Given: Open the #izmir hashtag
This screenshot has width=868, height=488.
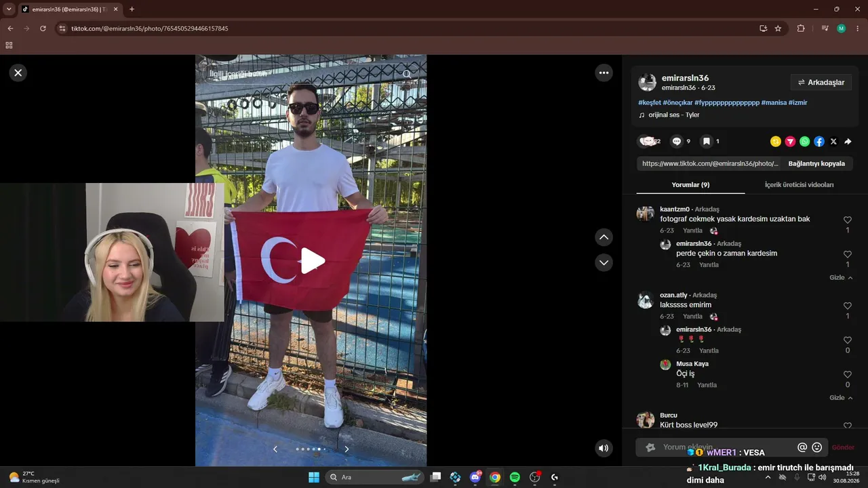Looking at the screenshot, I should [x=798, y=102].
